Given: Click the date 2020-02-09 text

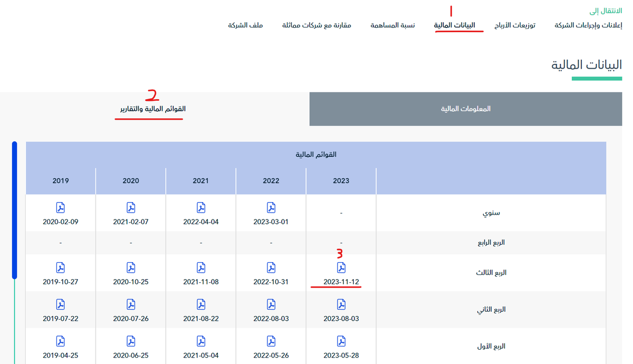Looking at the screenshot, I should [x=61, y=222].
